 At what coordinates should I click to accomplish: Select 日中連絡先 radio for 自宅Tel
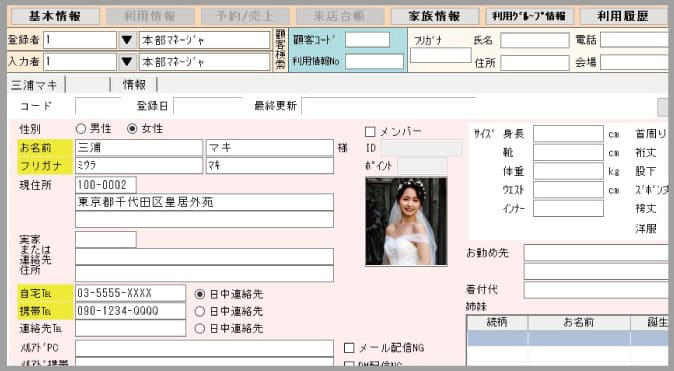[x=199, y=294]
